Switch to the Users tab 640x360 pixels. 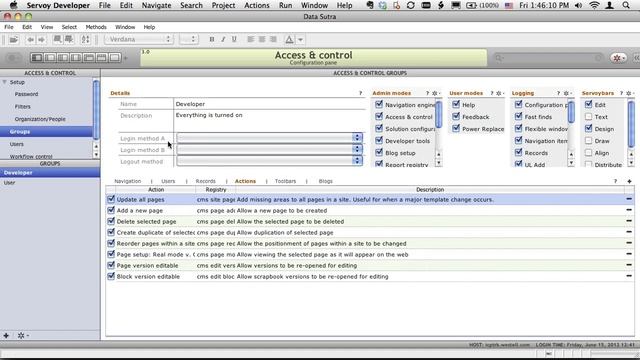(168, 181)
